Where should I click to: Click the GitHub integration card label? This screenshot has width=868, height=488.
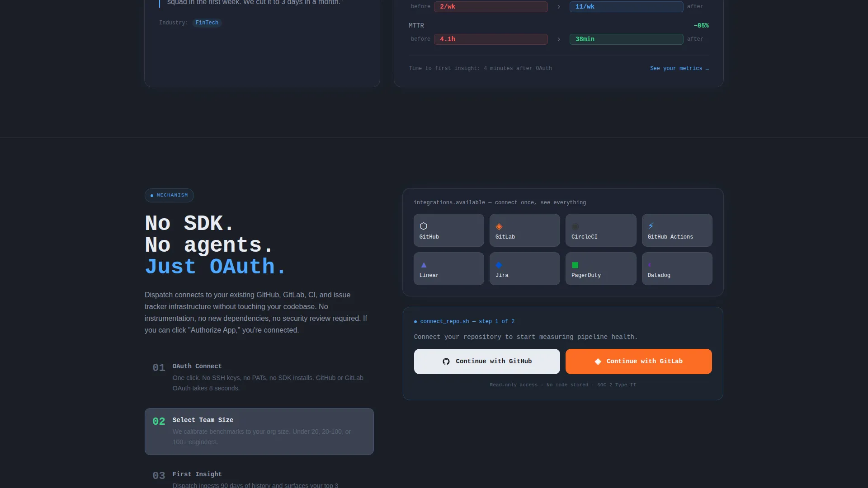[429, 237]
